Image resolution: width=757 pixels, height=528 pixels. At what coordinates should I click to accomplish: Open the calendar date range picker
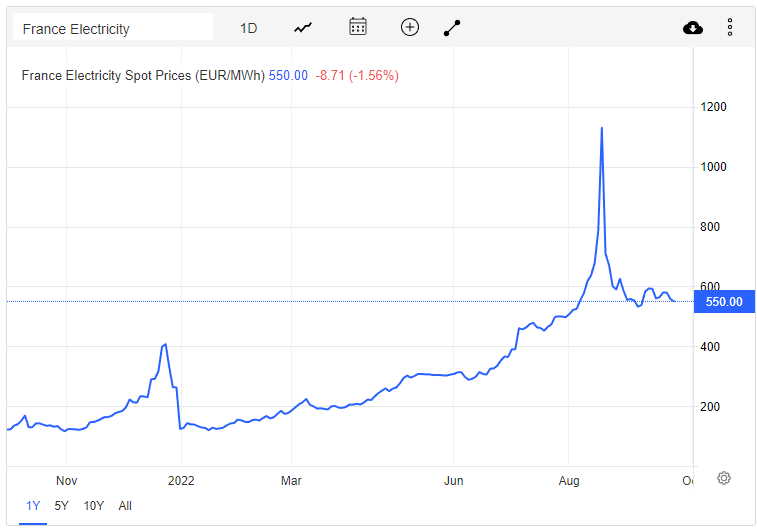coord(358,27)
